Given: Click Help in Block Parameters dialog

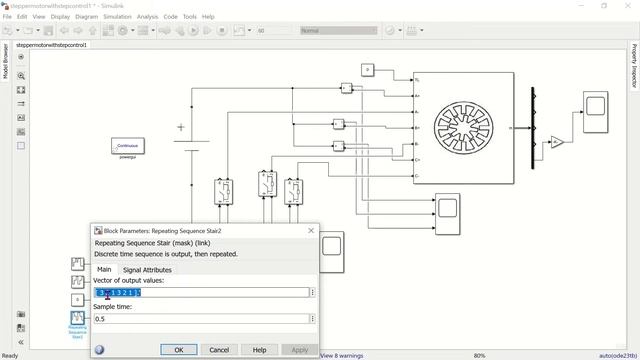Looking at the screenshot, I should (259, 350).
